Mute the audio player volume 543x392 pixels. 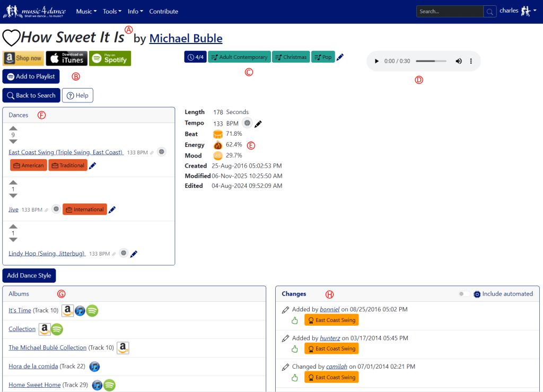tap(459, 61)
